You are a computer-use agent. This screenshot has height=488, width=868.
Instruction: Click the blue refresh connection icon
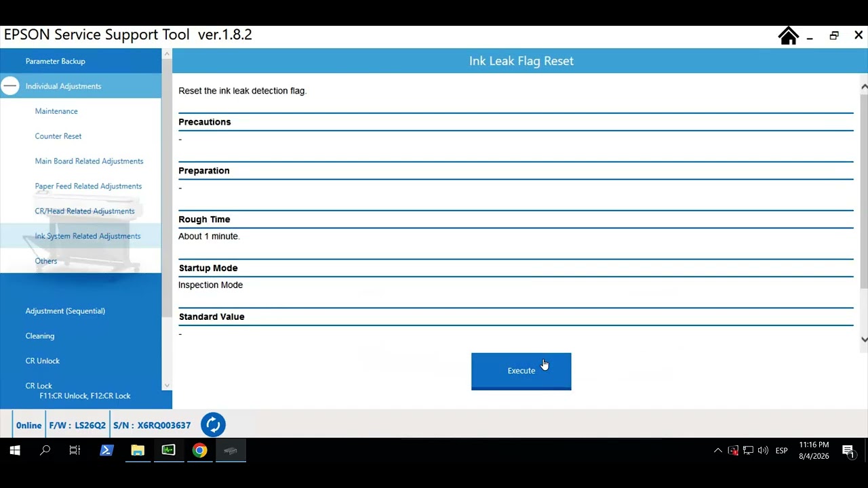click(x=213, y=425)
